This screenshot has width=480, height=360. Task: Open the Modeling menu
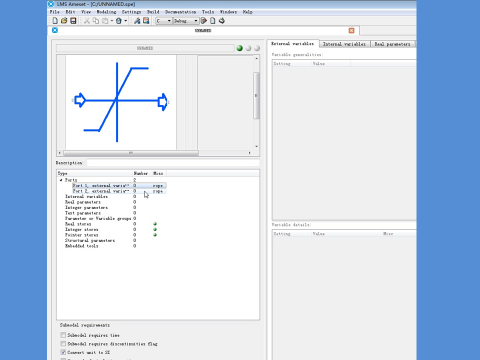106,12
